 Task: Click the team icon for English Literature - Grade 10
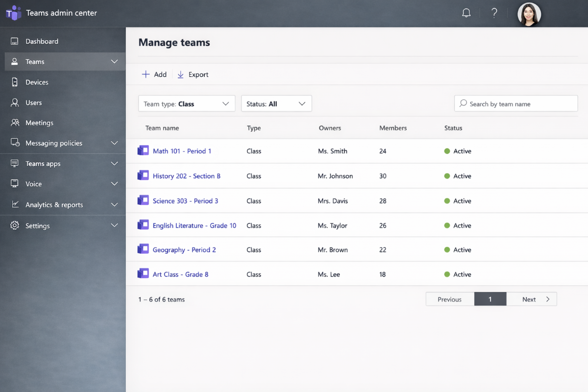click(143, 225)
